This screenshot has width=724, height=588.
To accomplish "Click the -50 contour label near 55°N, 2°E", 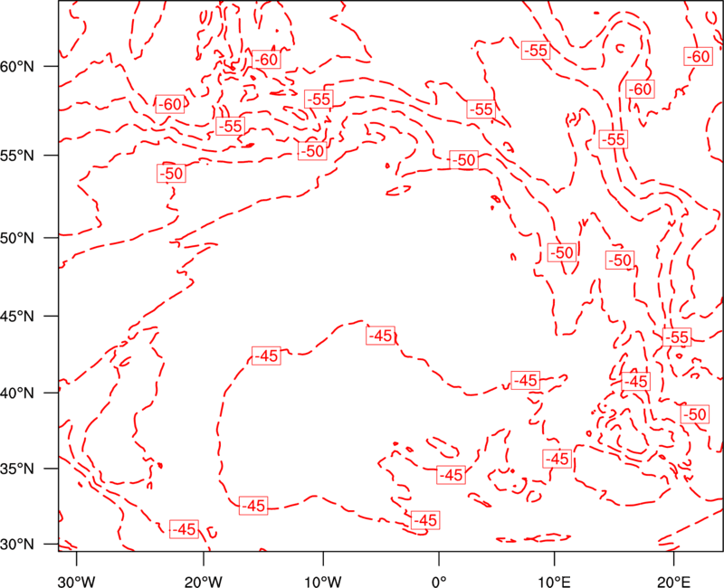I will click(x=463, y=160).
